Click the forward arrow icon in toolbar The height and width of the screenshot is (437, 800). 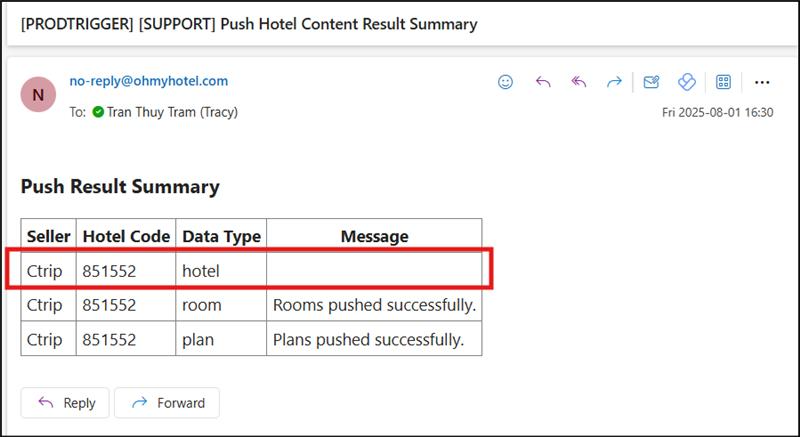click(614, 83)
